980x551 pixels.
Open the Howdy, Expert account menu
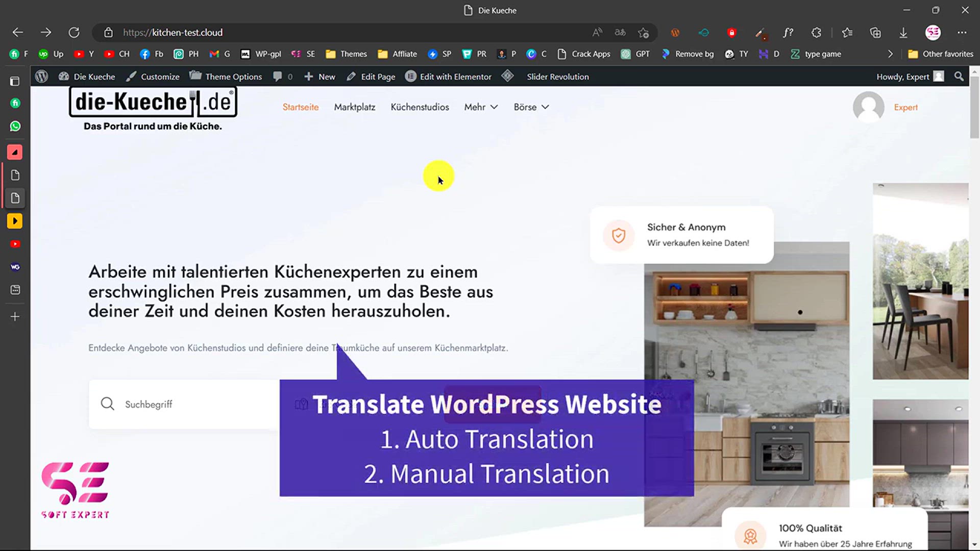click(x=910, y=77)
